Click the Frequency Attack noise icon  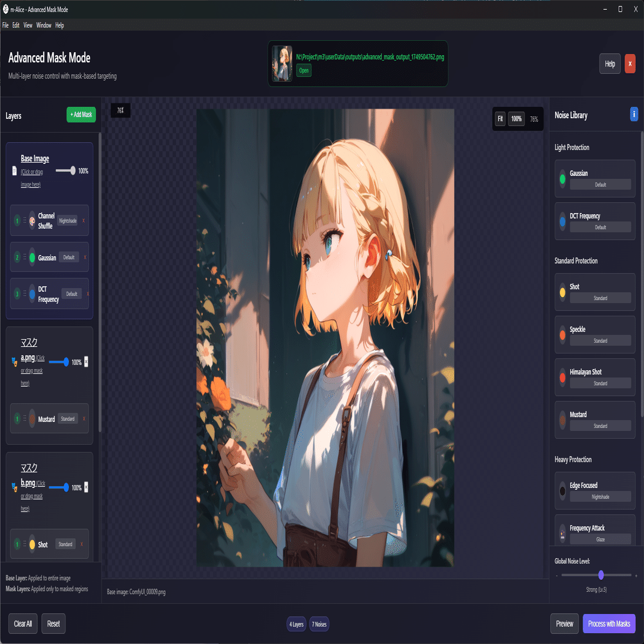coord(562,534)
